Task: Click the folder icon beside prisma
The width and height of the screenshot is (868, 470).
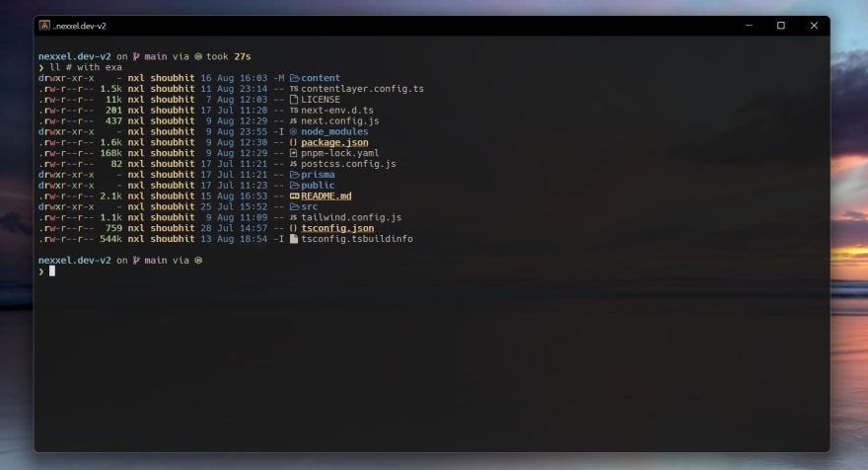Action: (294, 175)
